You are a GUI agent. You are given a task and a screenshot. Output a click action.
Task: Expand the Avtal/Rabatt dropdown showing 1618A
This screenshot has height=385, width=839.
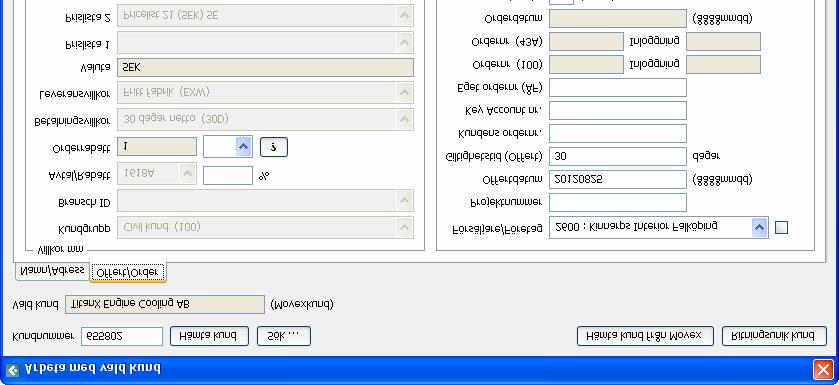coord(156,174)
